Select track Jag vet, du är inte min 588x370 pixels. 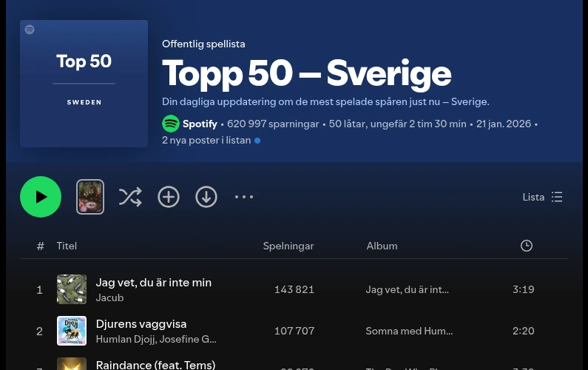(x=154, y=282)
